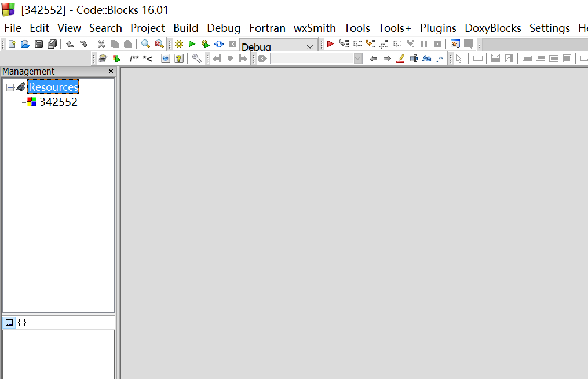Open DoxyBlocks preferences with wrench icon
Screen dimensions: 588x379
pos(197,58)
